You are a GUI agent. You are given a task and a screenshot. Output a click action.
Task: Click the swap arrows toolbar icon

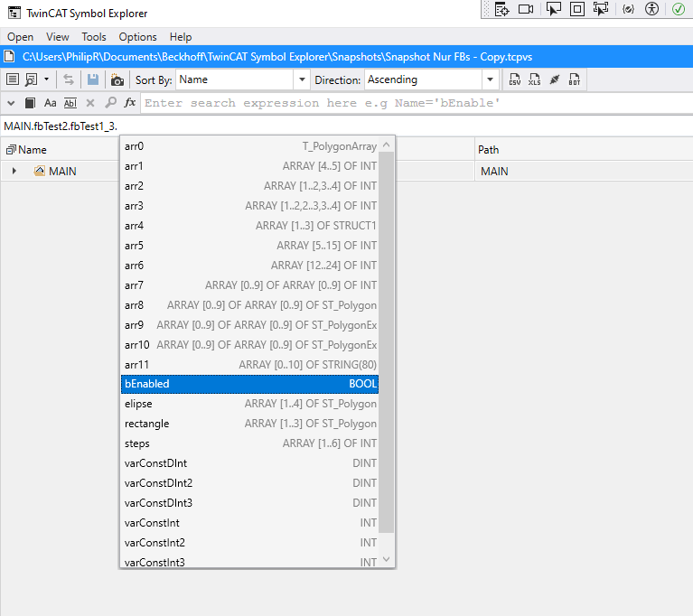tap(69, 79)
